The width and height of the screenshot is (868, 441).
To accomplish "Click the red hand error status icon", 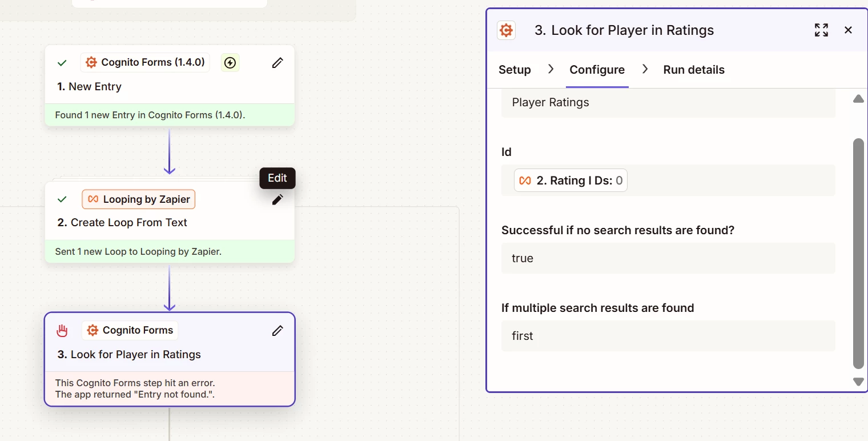I will click(x=62, y=330).
